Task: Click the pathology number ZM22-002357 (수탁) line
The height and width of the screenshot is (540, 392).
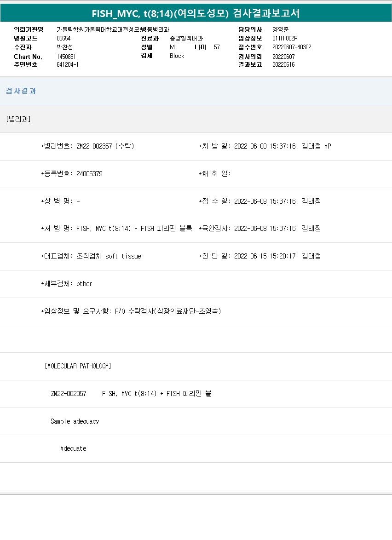Action: click(x=87, y=146)
